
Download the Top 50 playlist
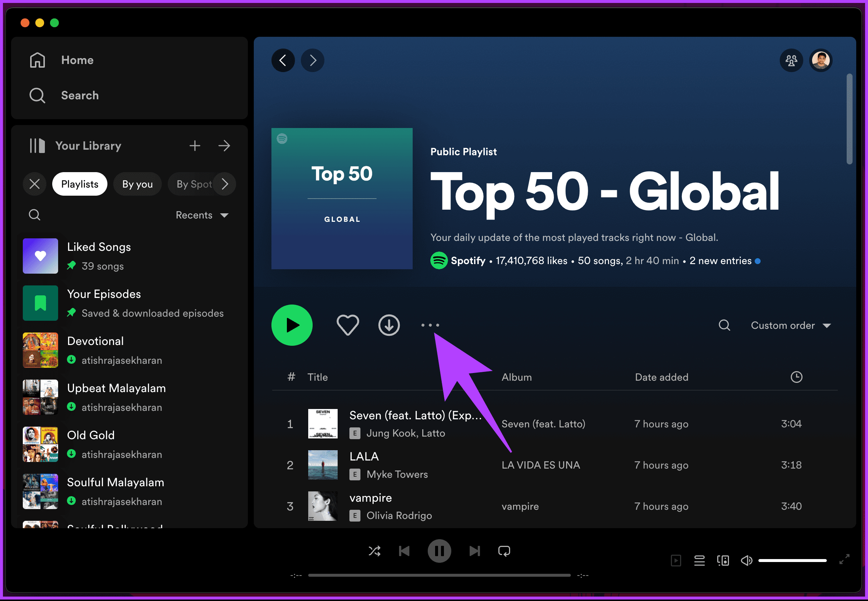pyautogui.click(x=389, y=325)
